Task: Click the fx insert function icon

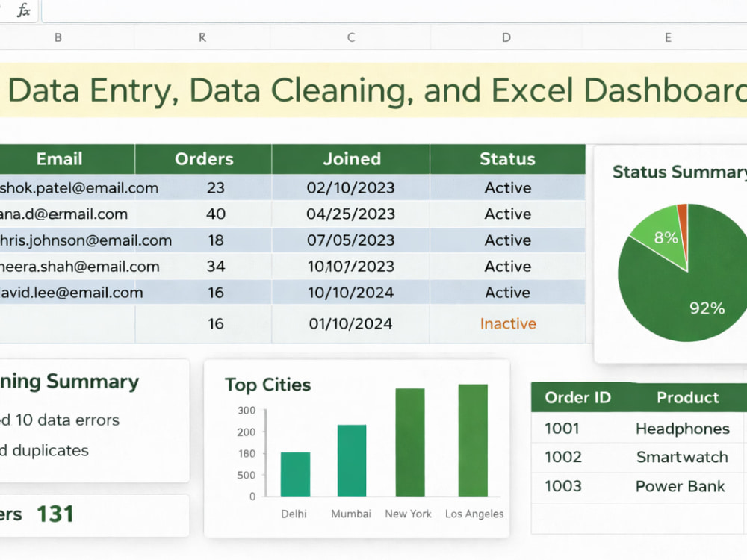Action: (x=23, y=10)
